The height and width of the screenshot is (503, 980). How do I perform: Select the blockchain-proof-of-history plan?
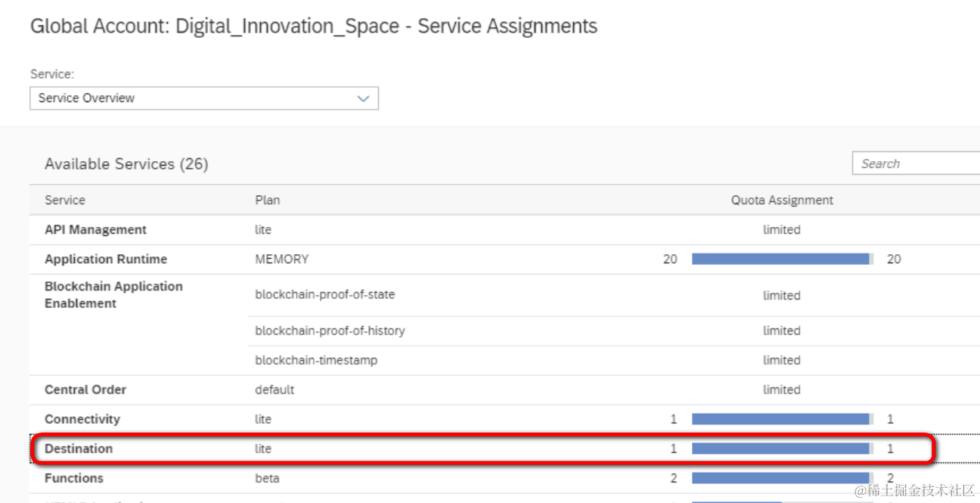[x=330, y=331]
